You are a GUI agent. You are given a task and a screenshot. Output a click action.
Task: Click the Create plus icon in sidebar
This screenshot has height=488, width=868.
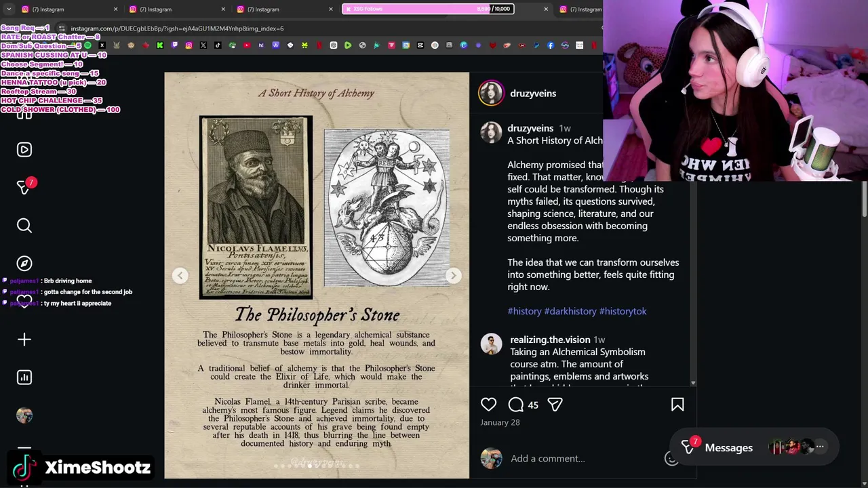tap(24, 340)
